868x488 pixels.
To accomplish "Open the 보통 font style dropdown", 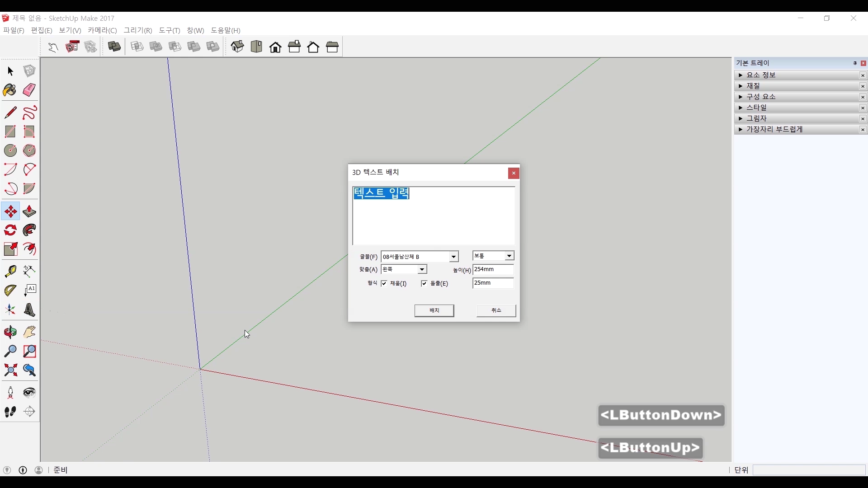I will (509, 256).
